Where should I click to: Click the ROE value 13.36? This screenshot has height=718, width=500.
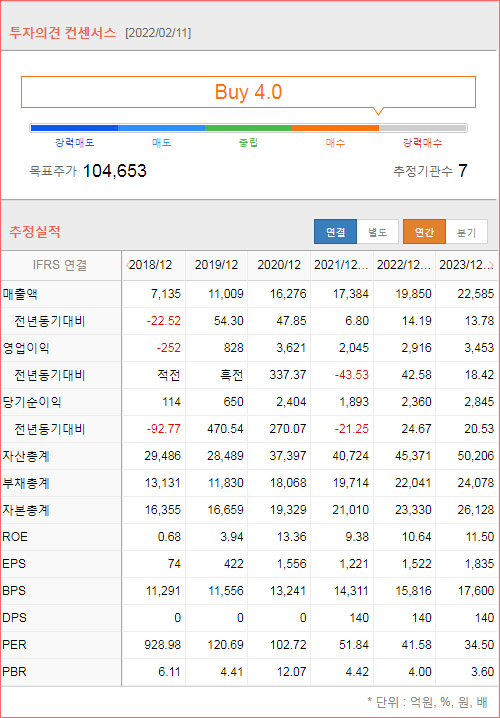[x=291, y=537]
